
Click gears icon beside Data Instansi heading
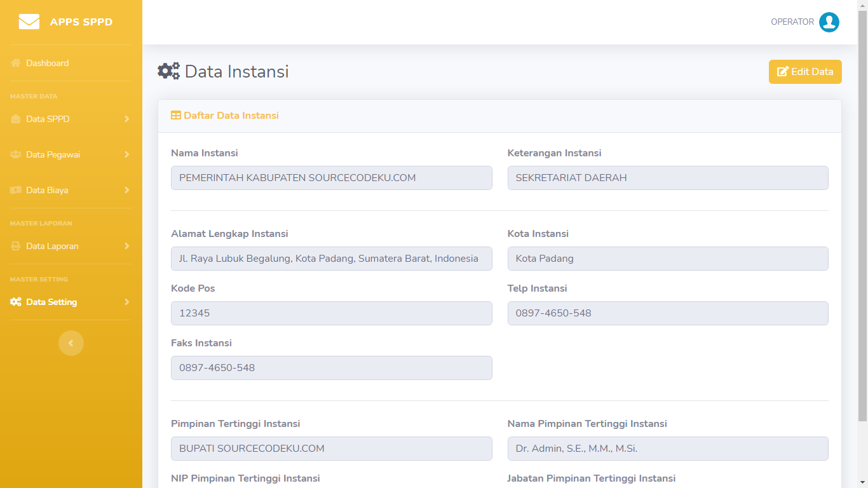pos(169,71)
